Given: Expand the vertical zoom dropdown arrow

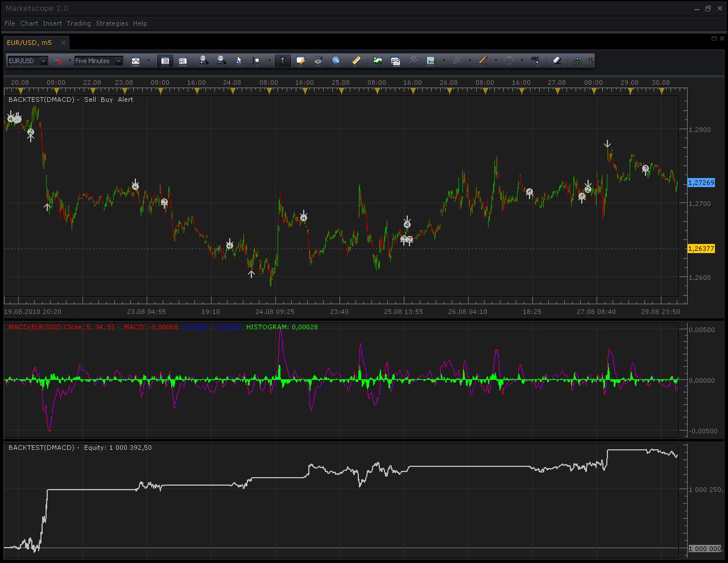Looking at the screenshot, I should pos(269,61).
